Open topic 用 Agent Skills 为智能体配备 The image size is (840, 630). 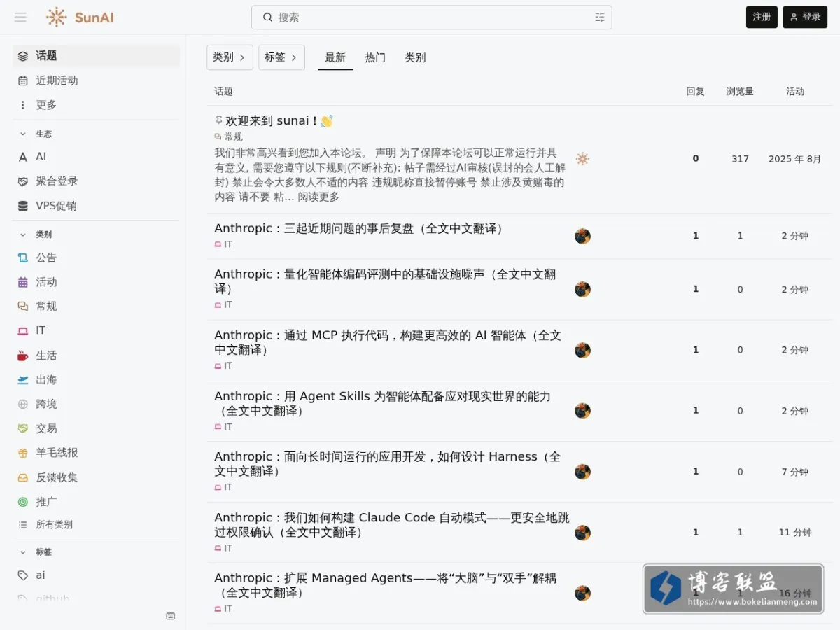coord(382,403)
